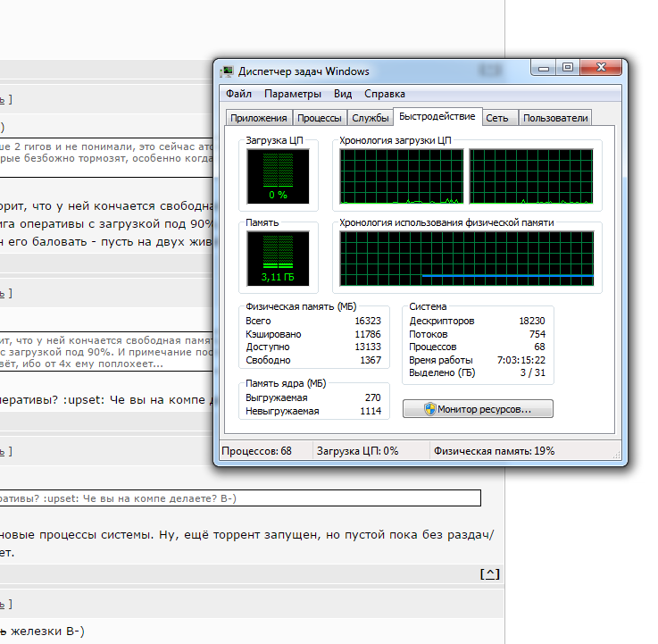
Task: Select the Быстродействие tab
Action: click(437, 117)
